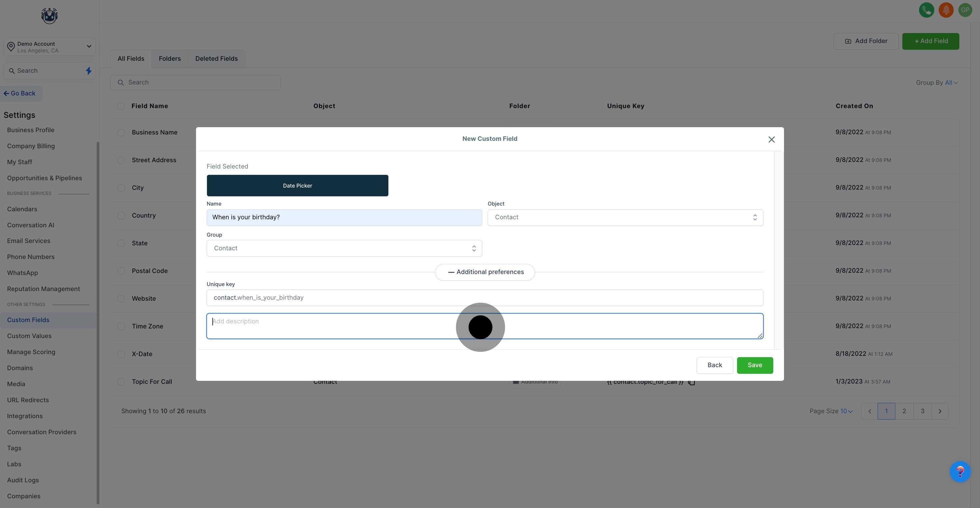Click the green phone call icon
Image resolution: width=980 pixels, height=508 pixels.
pyautogui.click(x=926, y=10)
